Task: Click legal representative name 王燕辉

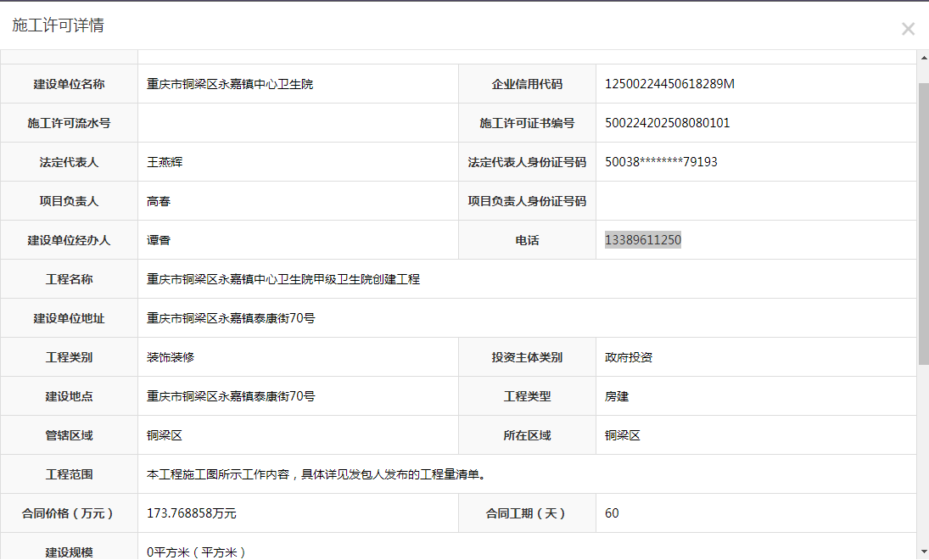Action: (x=165, y=162)
